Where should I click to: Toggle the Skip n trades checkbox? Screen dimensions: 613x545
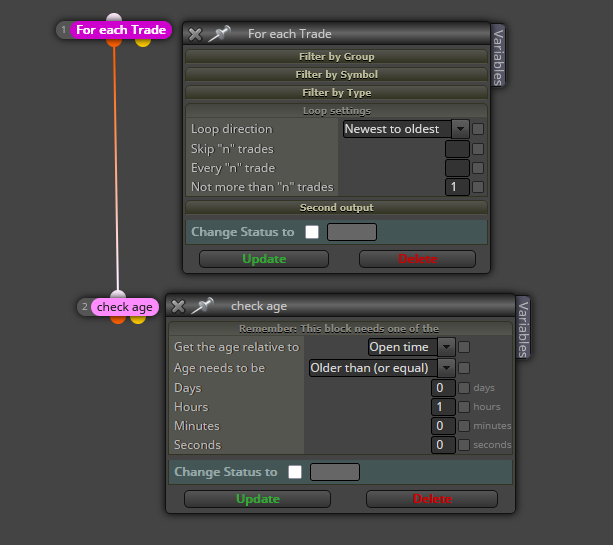[478, 149]
